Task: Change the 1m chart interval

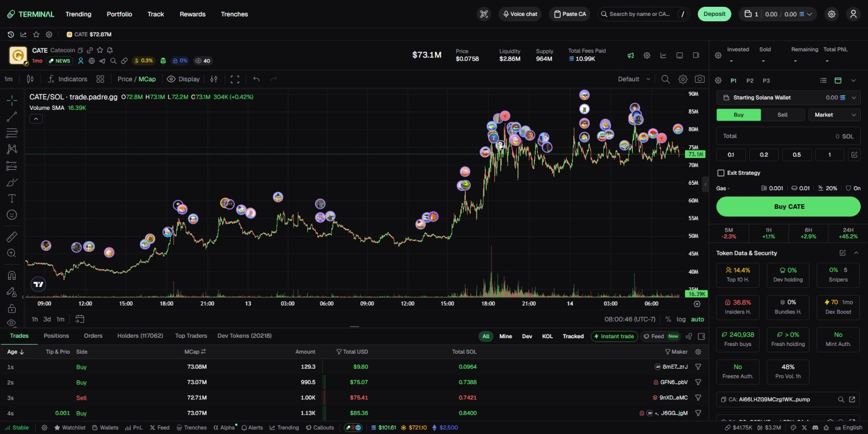Action: tap(9, 79)
